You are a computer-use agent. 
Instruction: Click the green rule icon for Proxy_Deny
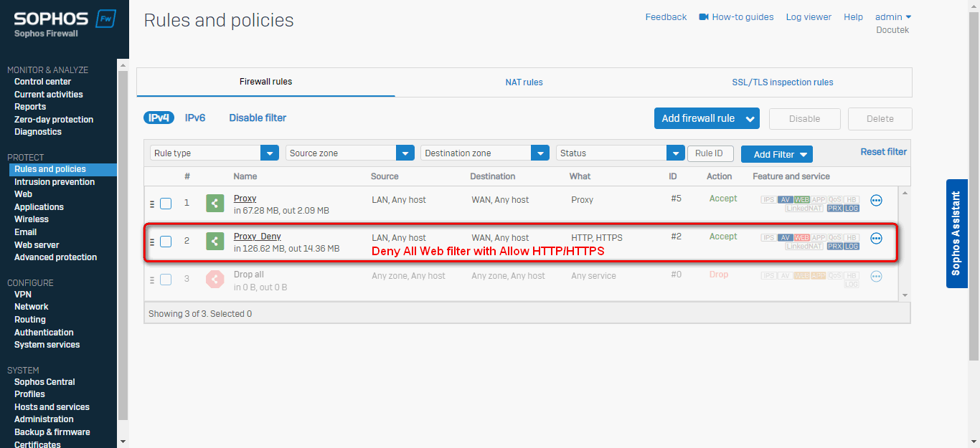click(215, 241)
